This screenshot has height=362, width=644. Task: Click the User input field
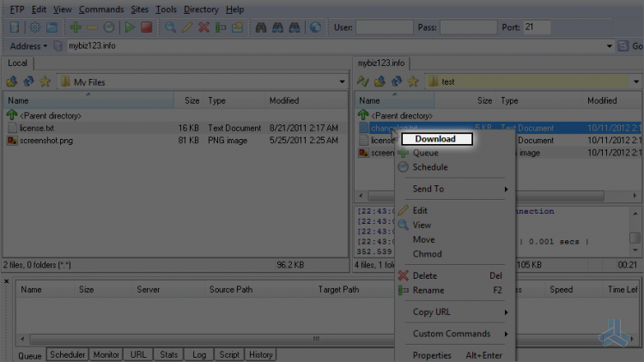tap(385, 27)
